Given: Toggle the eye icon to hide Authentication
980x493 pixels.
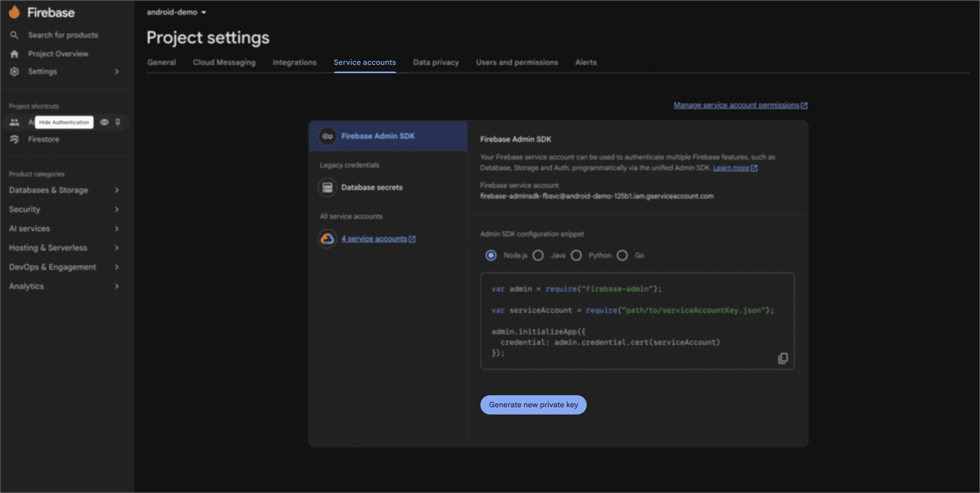Looking at the screenshot, I should pos(104,122).
